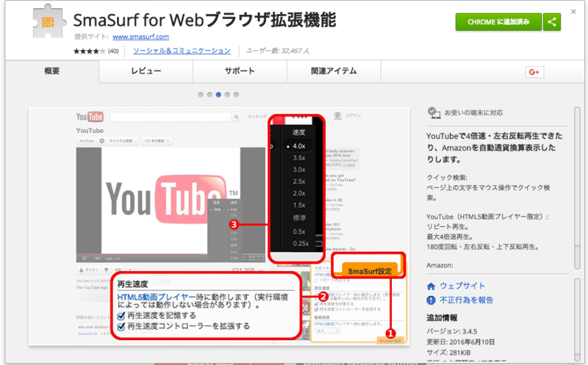Viewport: 588px width, 365px height.
Task: Click the ユーザー数: 32,467 人 text
Action: coord(278,51)
